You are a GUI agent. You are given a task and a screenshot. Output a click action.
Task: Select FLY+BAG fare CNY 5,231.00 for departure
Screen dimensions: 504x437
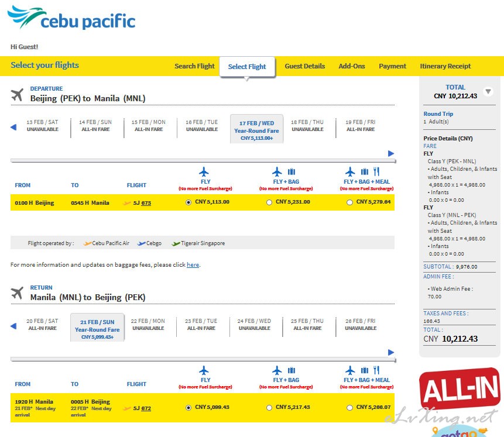pos(269,202)
